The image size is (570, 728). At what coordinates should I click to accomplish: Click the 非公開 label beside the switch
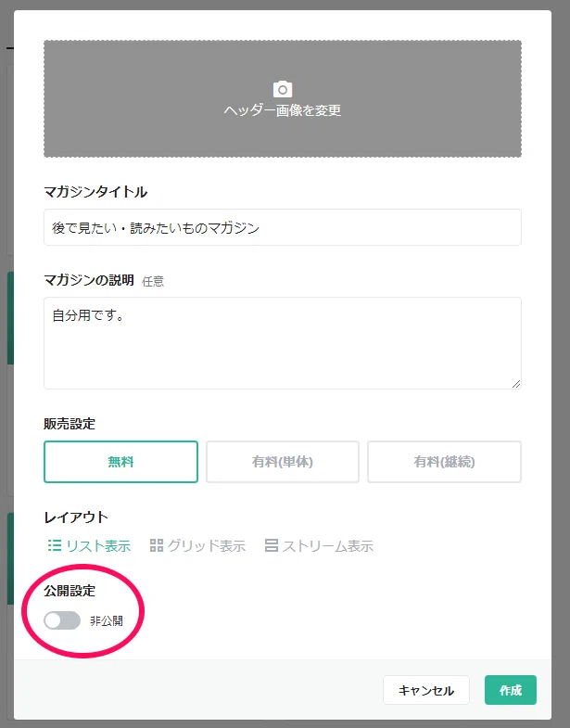coord(107,620)
